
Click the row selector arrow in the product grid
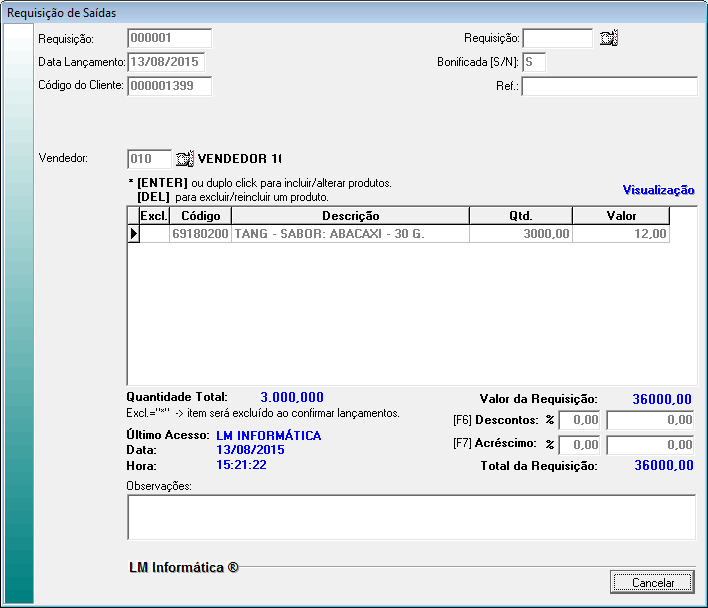[x=133, y=234]
